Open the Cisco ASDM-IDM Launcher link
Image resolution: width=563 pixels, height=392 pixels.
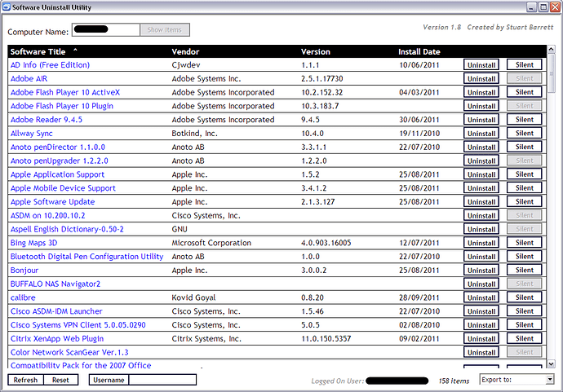56,311
